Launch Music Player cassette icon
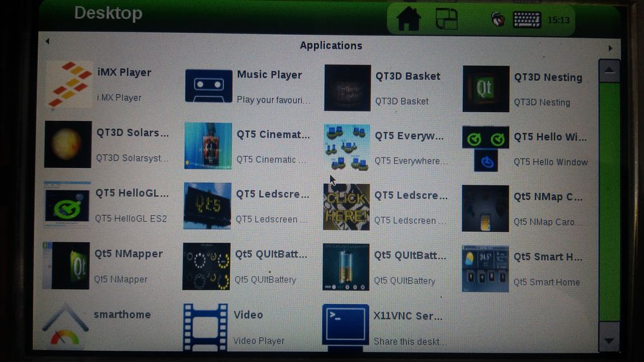Image resolution: width=644 pixels, height=362 pixels. pyautogui.click(x=209, y=86)
